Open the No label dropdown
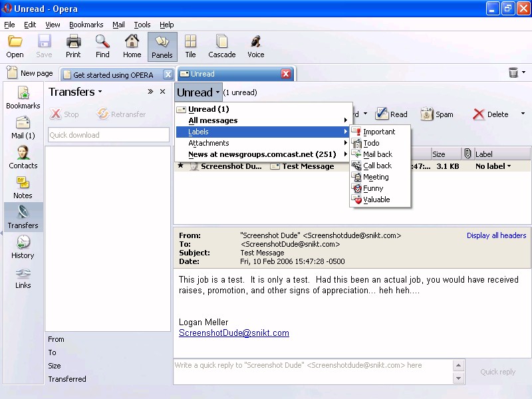The height and width of the screenshot is (399, 532). pyautogui.click(x=493, y=166)
